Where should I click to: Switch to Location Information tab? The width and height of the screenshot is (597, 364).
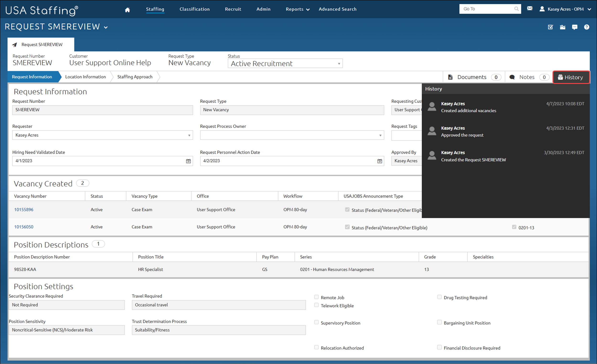85,77
